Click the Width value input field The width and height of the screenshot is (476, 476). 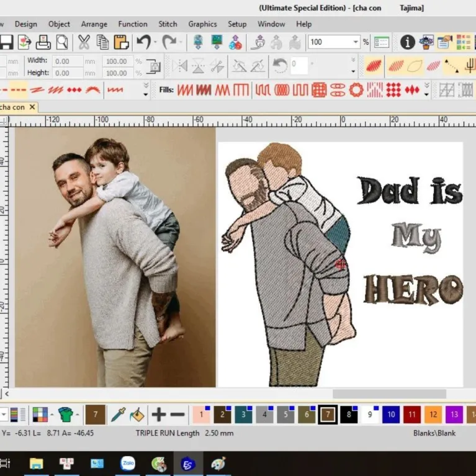[x=68, y=61]
